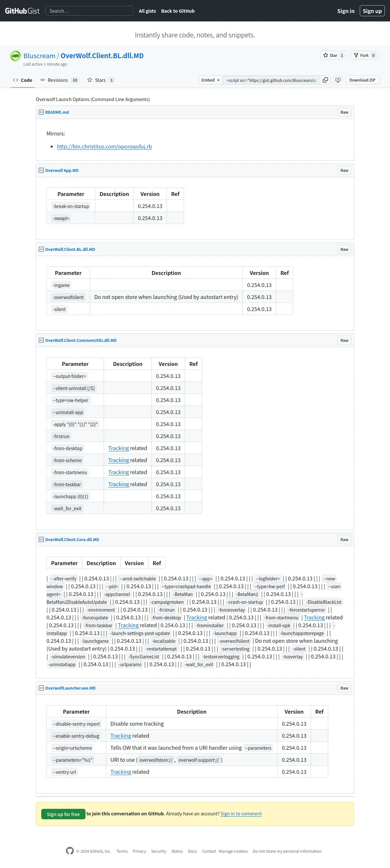390x868 pixels.
Task: Open the Bluscream profile link
Action: (x=39, y=56)
